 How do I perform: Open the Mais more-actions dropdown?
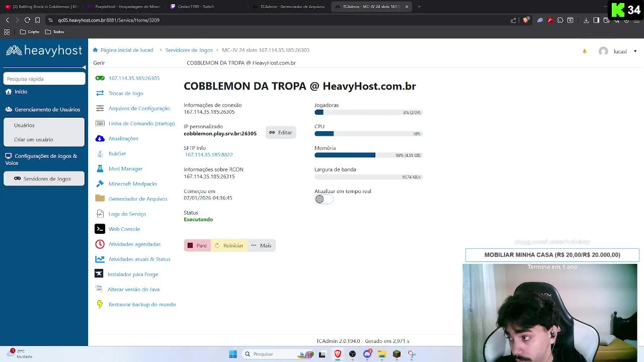261,245
